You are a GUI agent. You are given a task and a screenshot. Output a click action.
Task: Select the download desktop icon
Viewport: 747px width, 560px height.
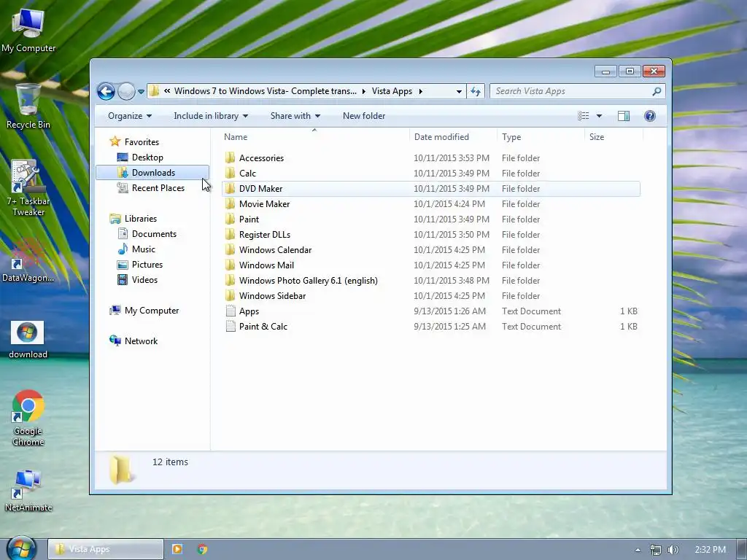[28, 340]
